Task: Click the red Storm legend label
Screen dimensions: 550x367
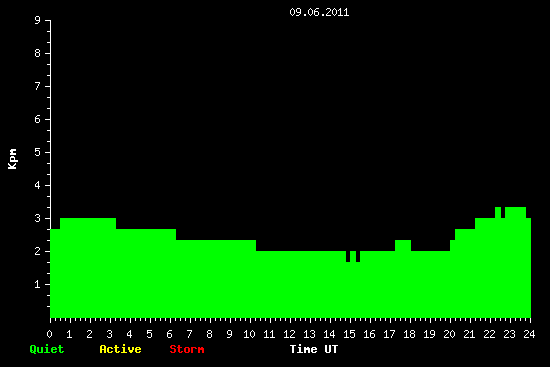Action: coord(187,349)
